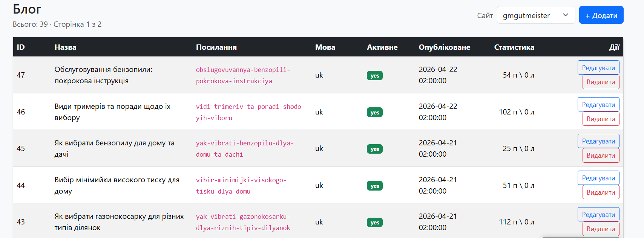Edit post 47 with Редагувати
The height and width of the screenshot is (238, 644).
[598, 67]
